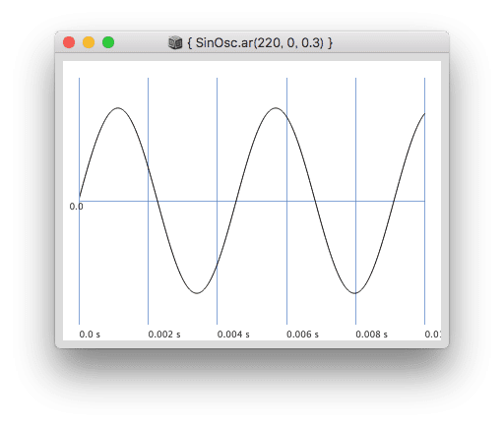Close the SinOsc plot window
The width and height of the screenshot is (504, 427).
click(69, 42)
